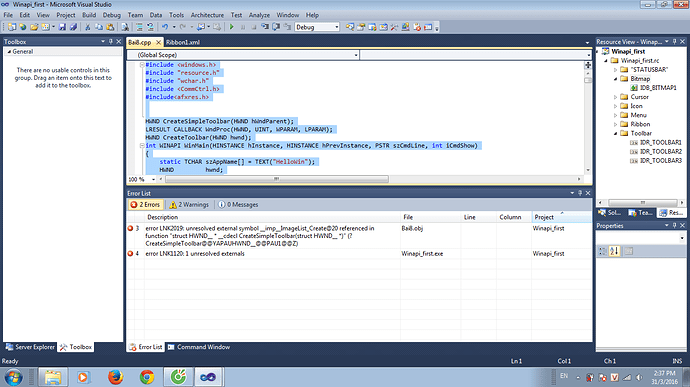690x387 pixels.
Task: Sort error list by File column
Action: pyautogui.click(x=430, y=217)
